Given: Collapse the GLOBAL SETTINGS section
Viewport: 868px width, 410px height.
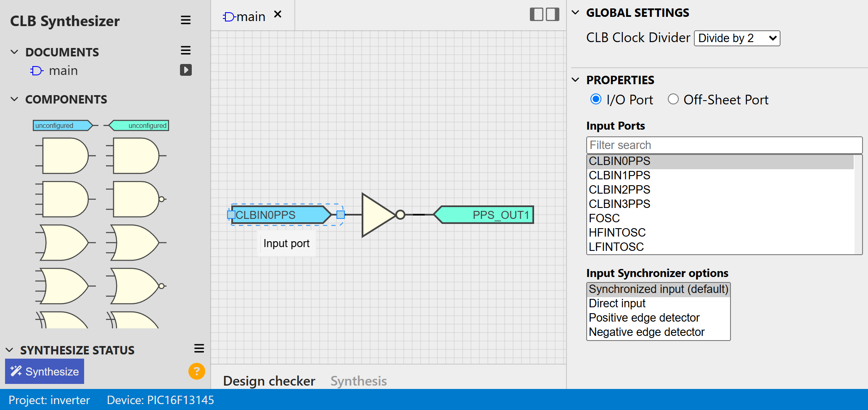Looking at the screenshot, I should click(x=575, y=12).
